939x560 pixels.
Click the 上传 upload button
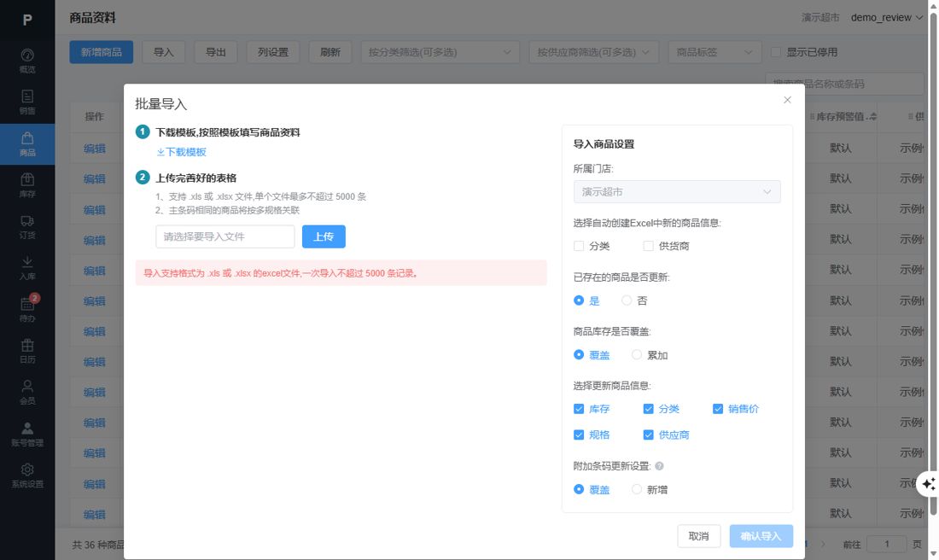coord(324,236)
